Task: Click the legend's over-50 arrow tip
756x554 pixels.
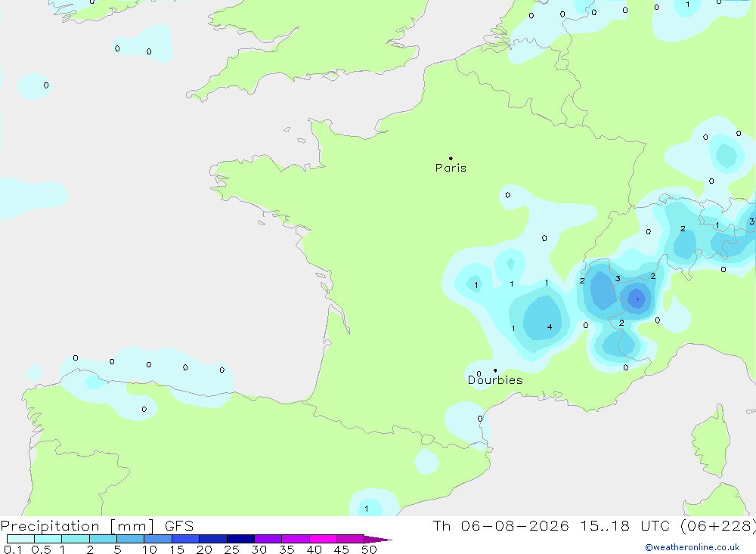Action: (379, 539)
